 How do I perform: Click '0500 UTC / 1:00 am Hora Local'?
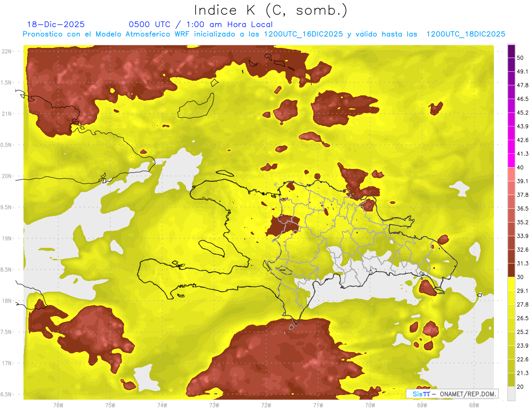click(200, 24)
